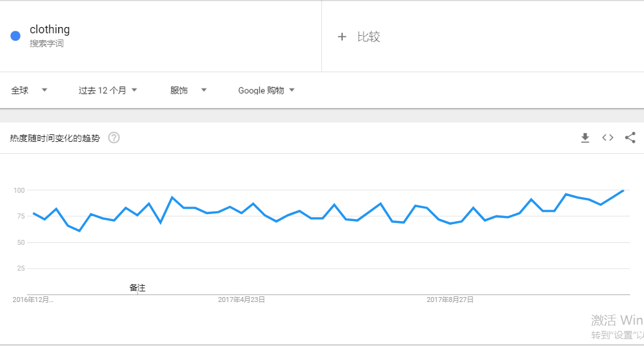This screenshot has height=346, width=644.
Task: Click the 比较 compare button
Action: pos(368,37)
